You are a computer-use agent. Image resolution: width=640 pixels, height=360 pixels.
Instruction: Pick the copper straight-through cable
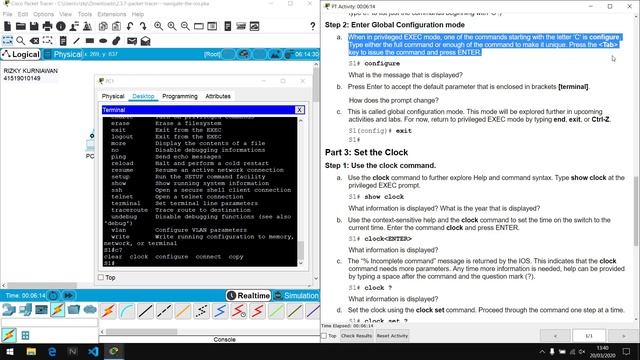point(145,311)
